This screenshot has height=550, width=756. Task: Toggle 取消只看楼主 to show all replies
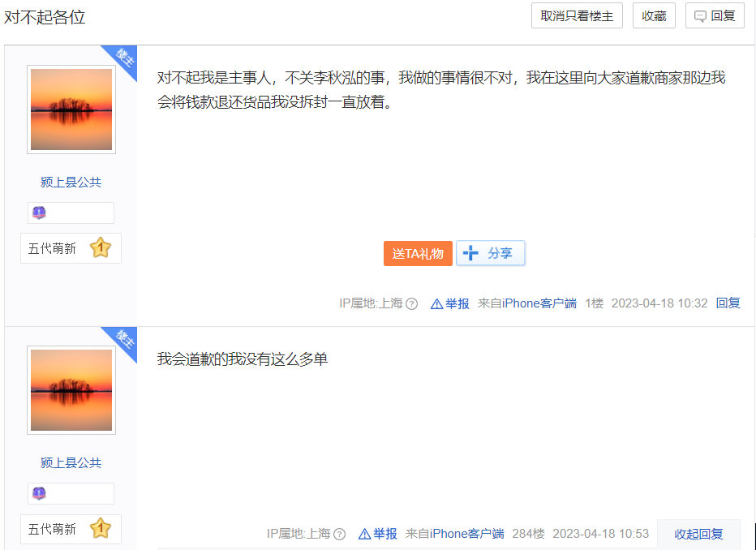577,15
